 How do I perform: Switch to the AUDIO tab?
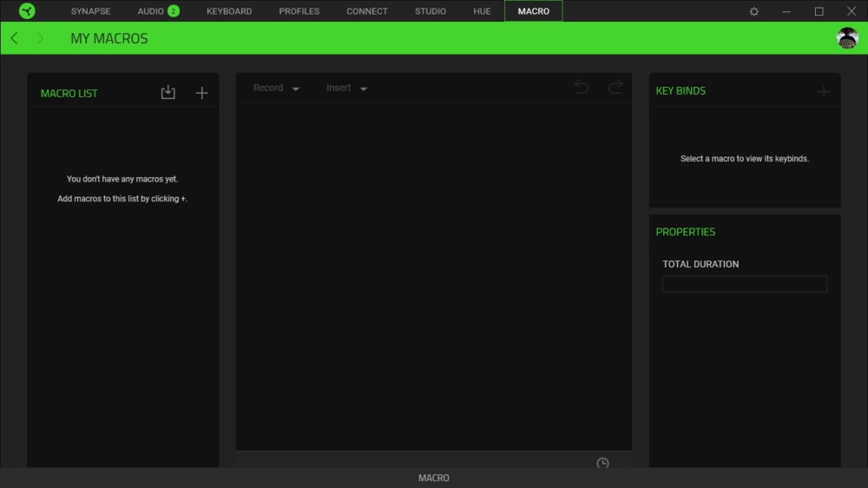(x=150, y=11)
